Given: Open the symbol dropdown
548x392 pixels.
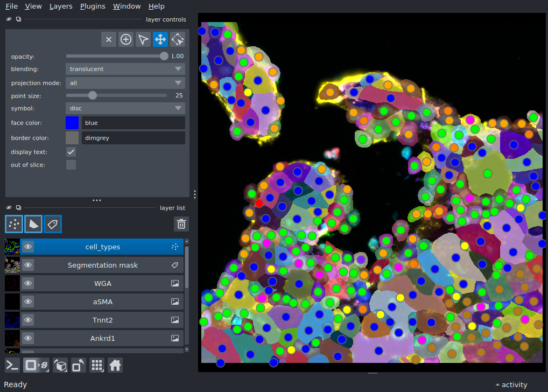Looking at the screenshot, I should (x=125, y=108).
